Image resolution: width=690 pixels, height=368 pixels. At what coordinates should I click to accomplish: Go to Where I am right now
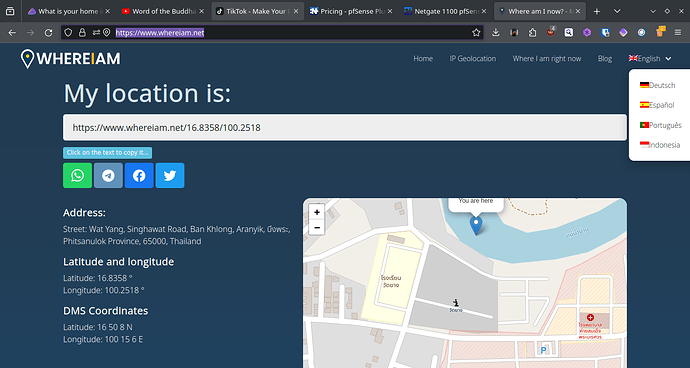[547, 59]
